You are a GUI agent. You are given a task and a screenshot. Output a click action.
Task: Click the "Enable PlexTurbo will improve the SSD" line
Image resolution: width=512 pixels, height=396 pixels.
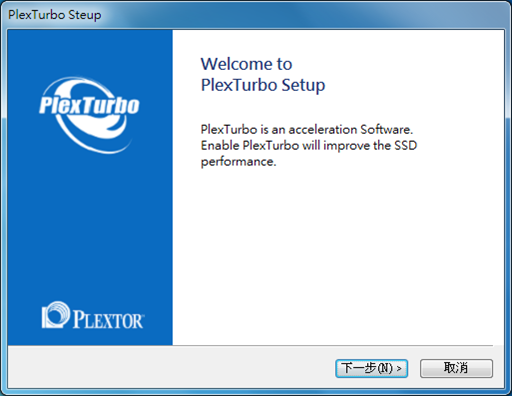click(309, 145)
